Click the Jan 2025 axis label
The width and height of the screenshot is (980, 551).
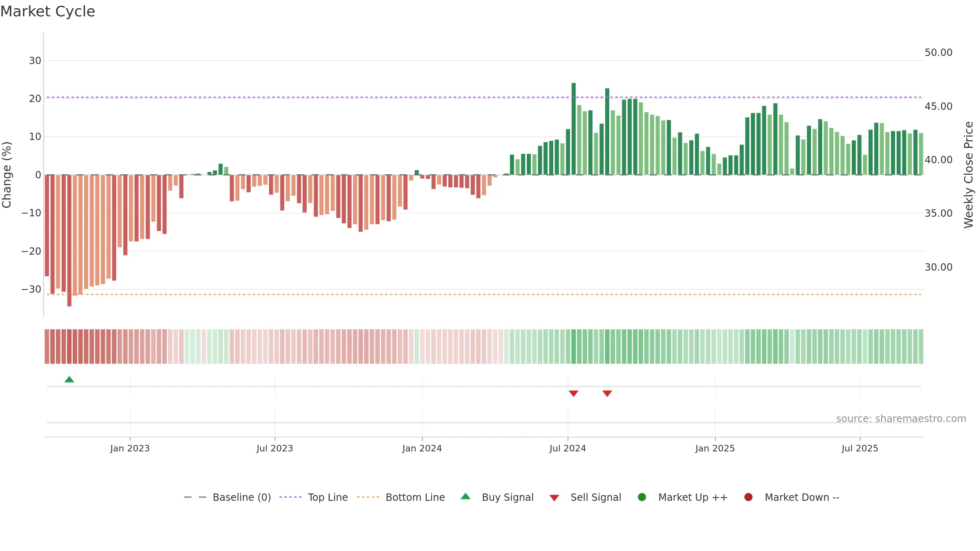[x=715, y=448]
